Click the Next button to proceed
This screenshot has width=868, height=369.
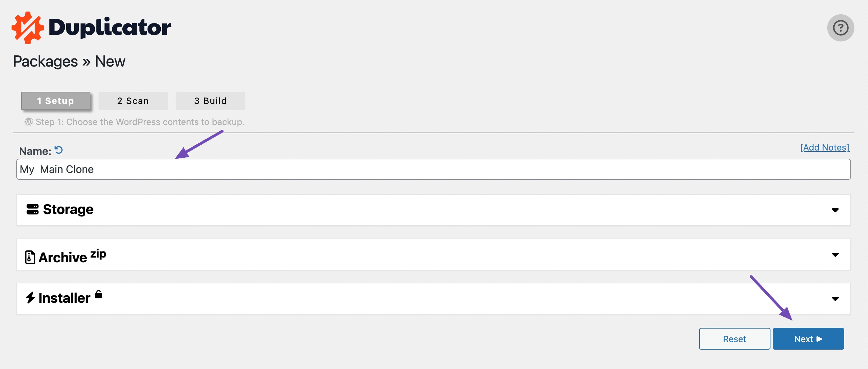point(809,338)
